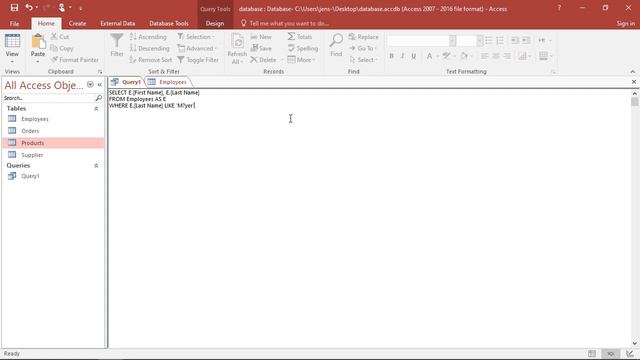
Task: Click Toggle Filter
Action: click(198, 60)
